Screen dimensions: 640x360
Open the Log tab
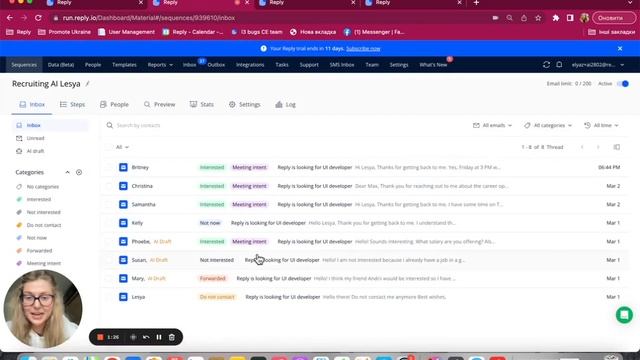click(x=285, y=104)
